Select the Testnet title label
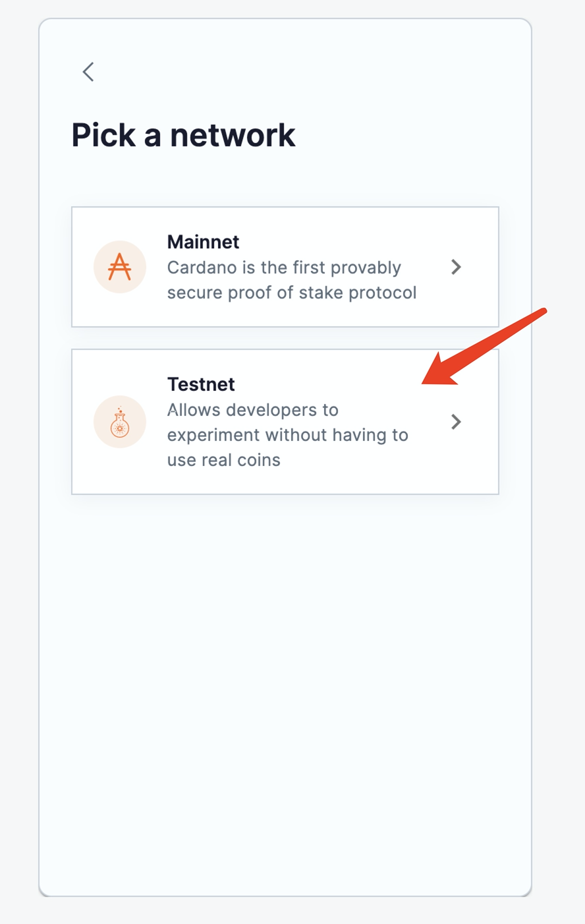This screenshot has width=585, height=924. pos(201,384)
